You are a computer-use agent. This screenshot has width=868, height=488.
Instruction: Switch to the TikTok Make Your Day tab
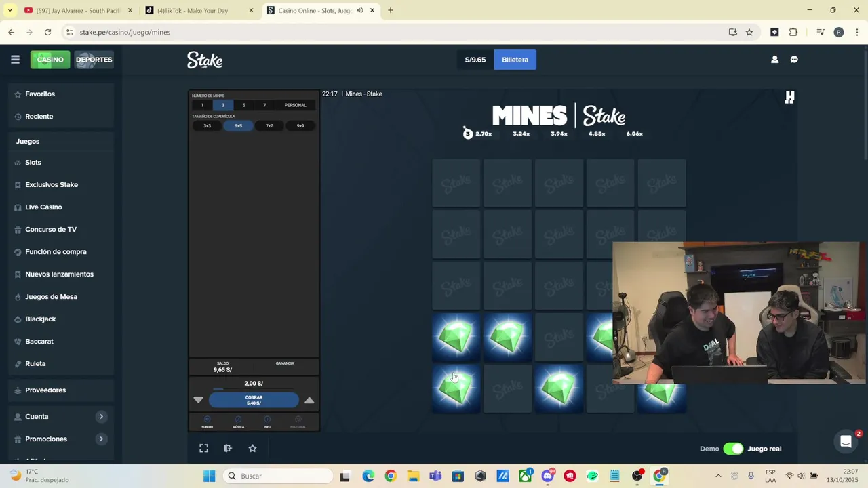point(200,10)
